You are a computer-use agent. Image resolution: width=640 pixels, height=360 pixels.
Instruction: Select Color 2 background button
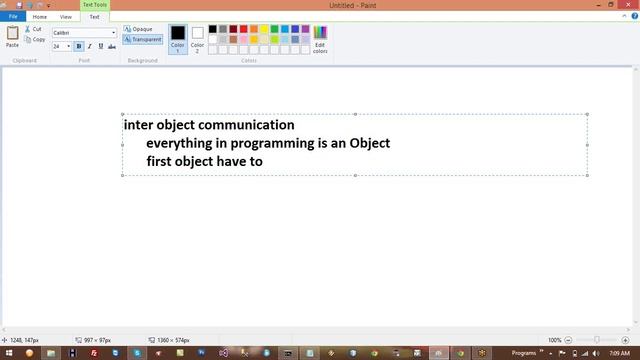198,39
